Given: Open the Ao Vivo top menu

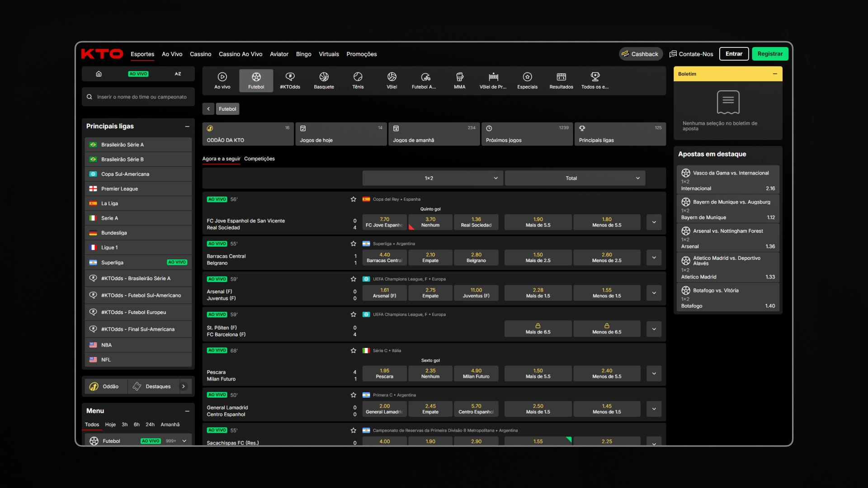Looking at the screenshot, I should (172, 54).
